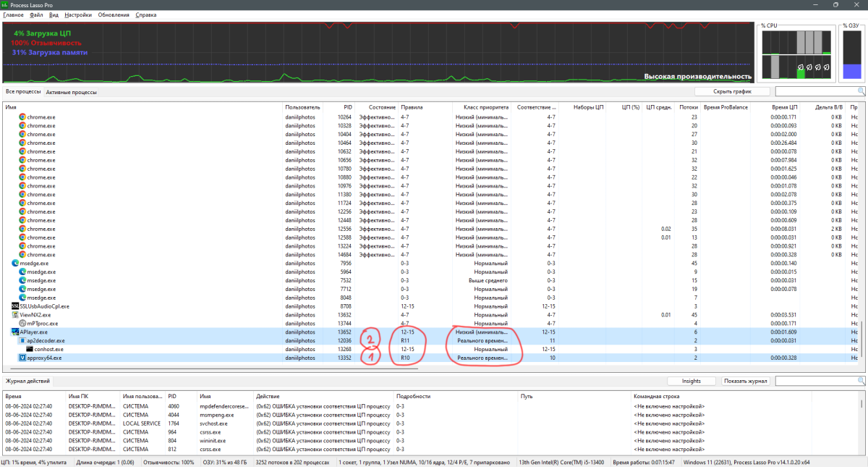Open the Обновления menu
868x467 pixels.
(114, 14)
